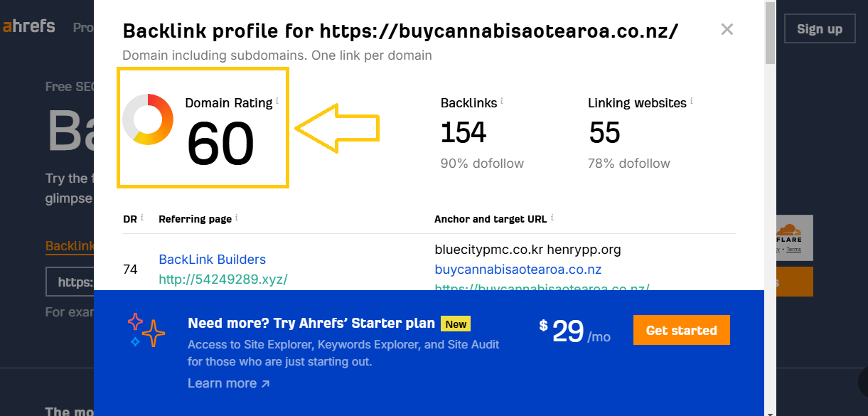Click the Referring page info icon
The width and height of the screenshot is (868, 416).
tap(237, 218)
